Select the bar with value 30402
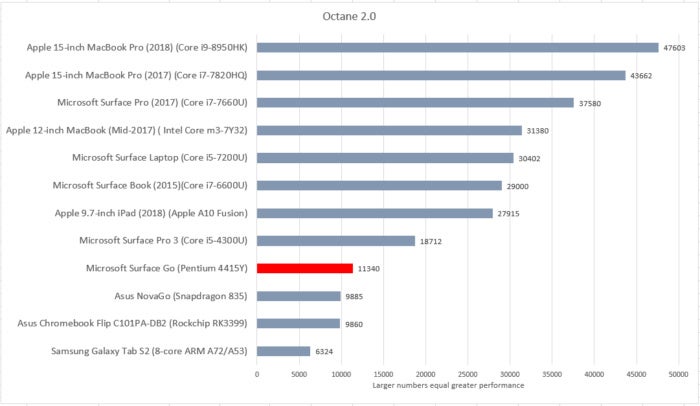700x406 pixels. (385, 158)
